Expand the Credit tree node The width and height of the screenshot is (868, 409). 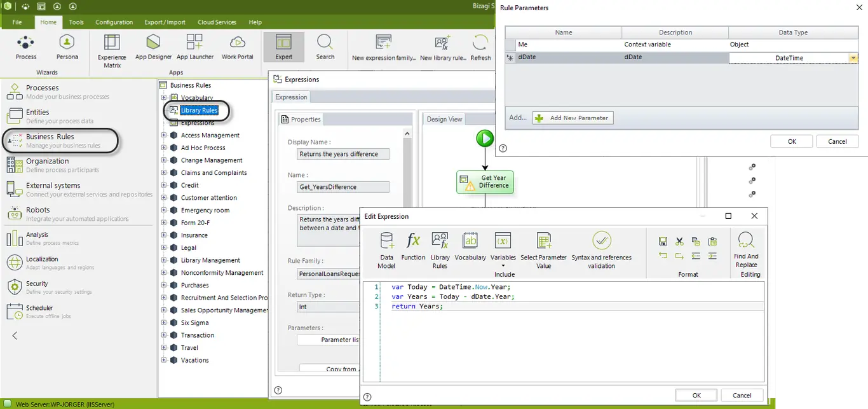[164, 186]
